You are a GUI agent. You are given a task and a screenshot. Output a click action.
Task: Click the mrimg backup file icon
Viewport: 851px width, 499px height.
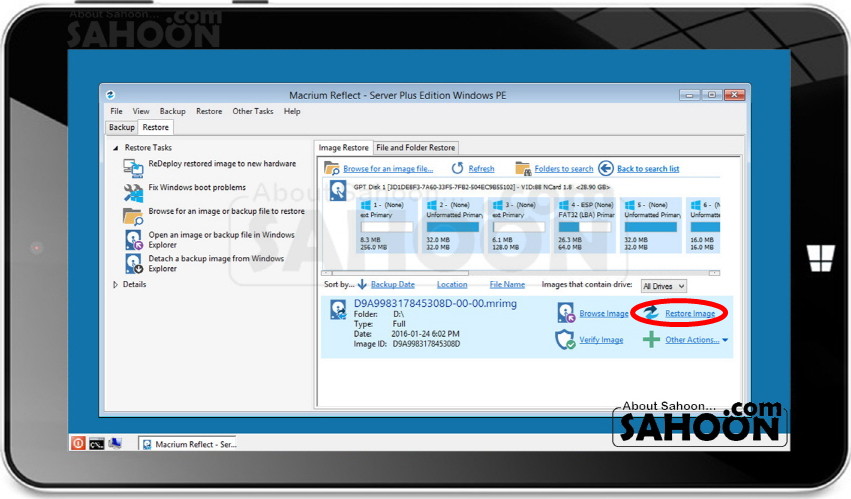pyautogui.click(x=339, y=309)
